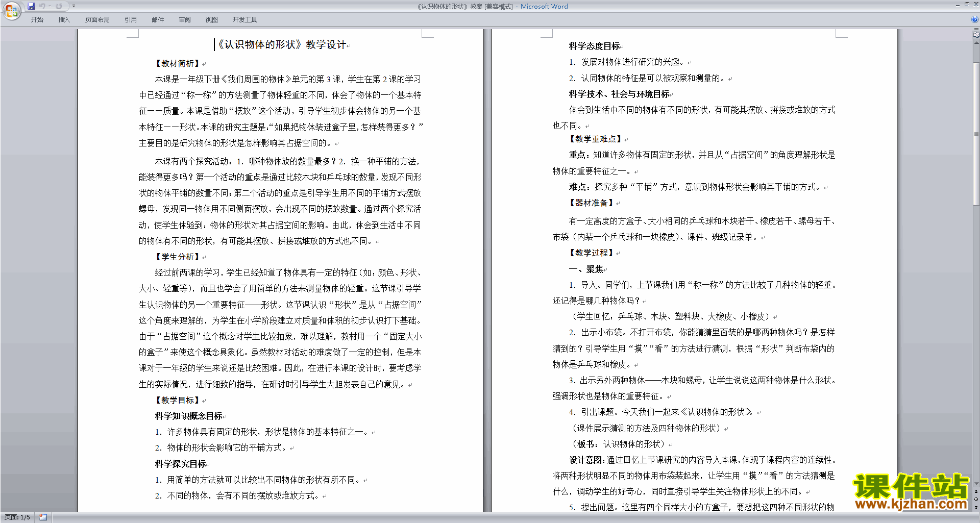980x523 pixels.
Task: Click the page count 页面: 1/5
Action: [x=17, y=517]
